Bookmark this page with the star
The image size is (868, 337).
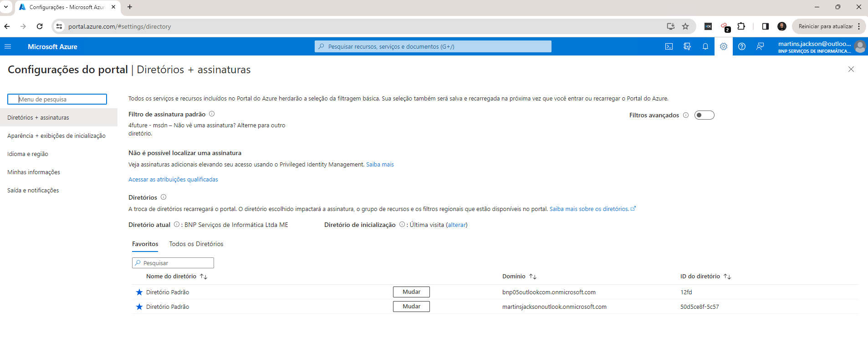coord(685,26)
